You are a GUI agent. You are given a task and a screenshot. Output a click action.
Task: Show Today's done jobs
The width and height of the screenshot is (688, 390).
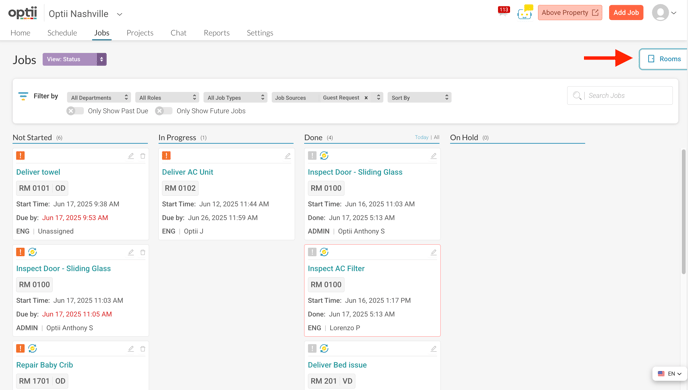coord(421,137)
